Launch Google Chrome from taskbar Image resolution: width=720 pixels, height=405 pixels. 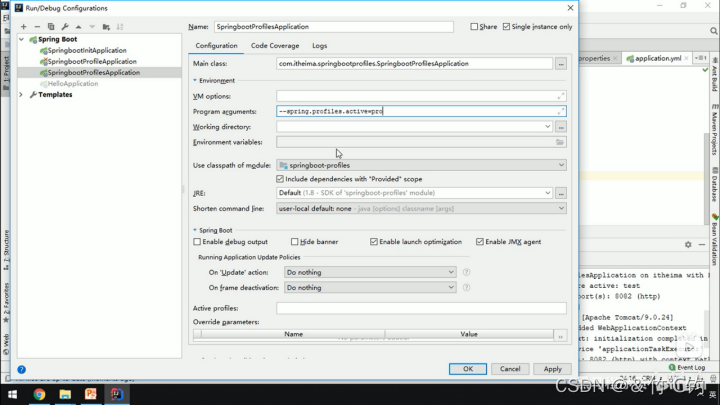(x=39, y=394)
